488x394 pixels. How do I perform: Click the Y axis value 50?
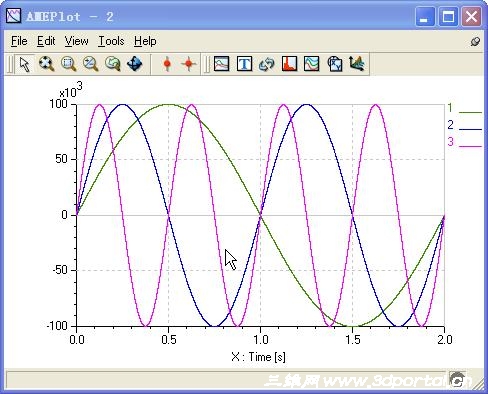point(61,159)
